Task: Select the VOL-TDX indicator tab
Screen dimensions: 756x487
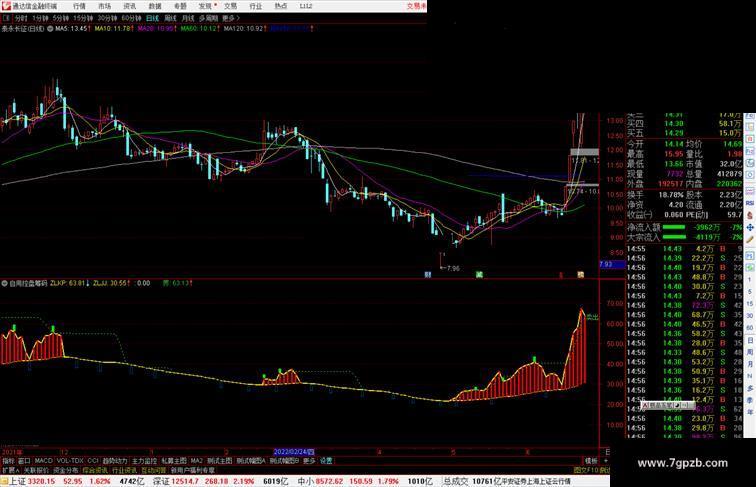Action: click(x=70, y=461)
